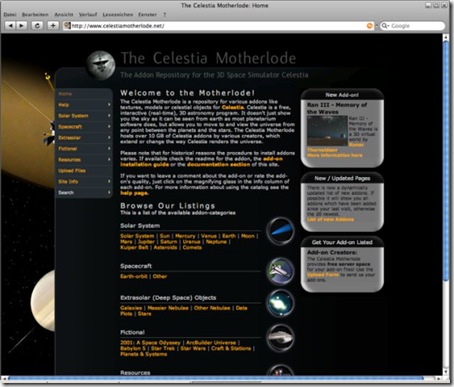Click the site favicon in the address bar
The width and height of the screenshot is (454, 387).
[67, 26]
